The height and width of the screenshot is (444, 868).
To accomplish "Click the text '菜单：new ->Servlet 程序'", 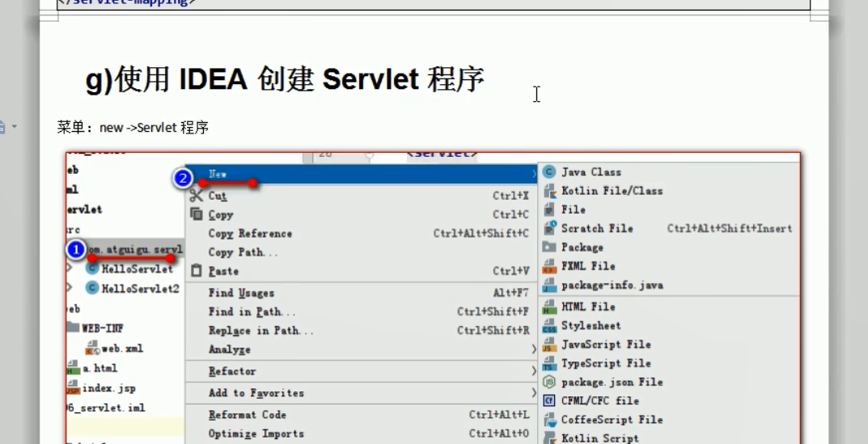I will point(133,127).
